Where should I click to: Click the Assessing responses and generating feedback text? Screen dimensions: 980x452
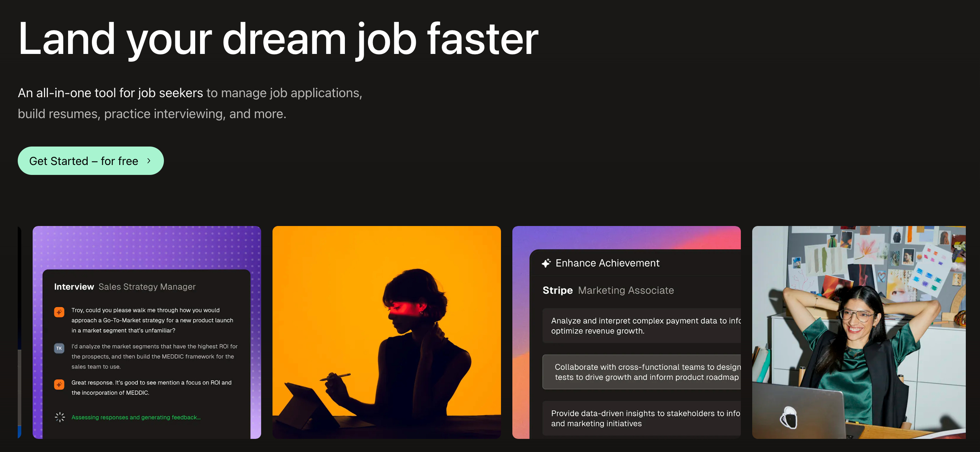(x=136, y=417)
